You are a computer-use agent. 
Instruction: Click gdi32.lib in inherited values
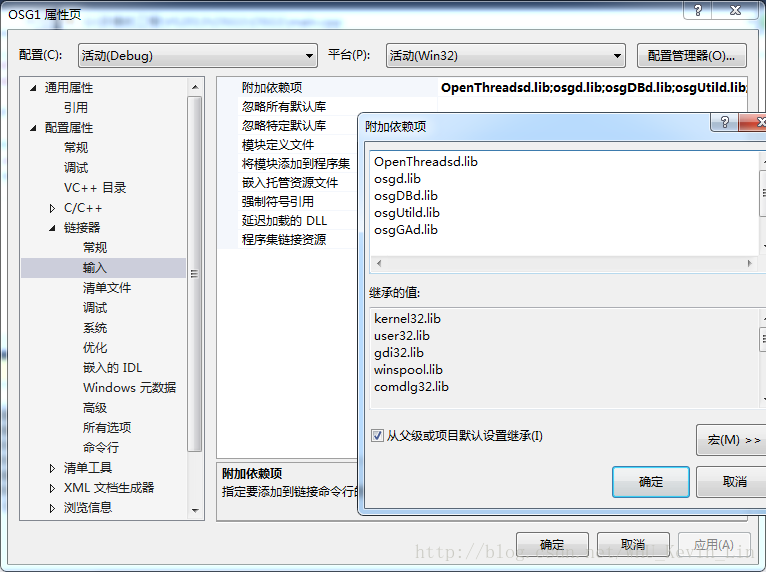(399, 353)
